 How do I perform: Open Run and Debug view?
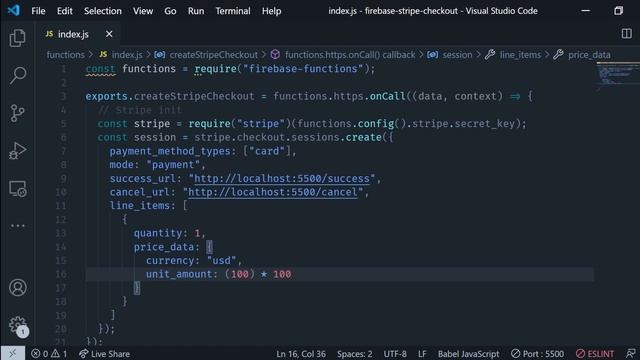tap(17, 151)
